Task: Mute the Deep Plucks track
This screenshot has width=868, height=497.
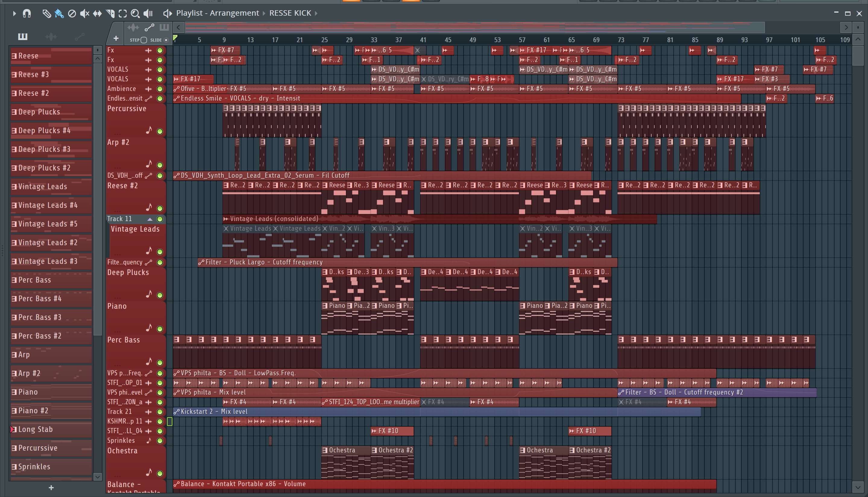Action: 160,295
